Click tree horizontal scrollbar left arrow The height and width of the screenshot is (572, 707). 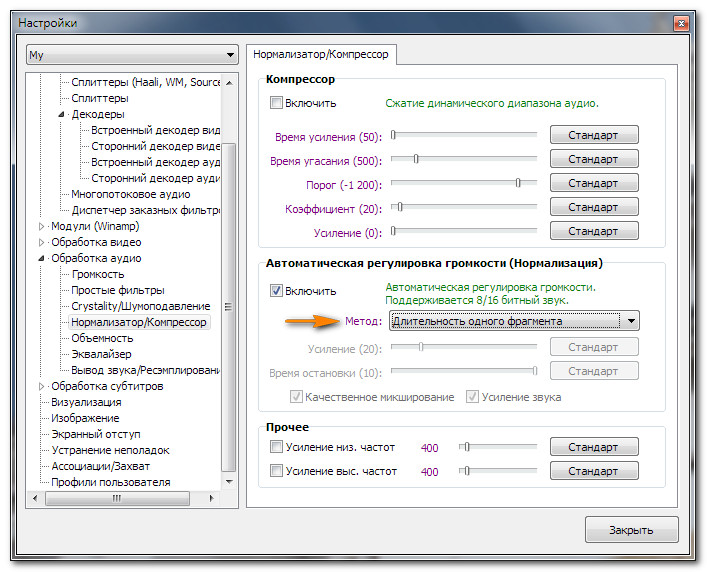[x=35, y=499]
